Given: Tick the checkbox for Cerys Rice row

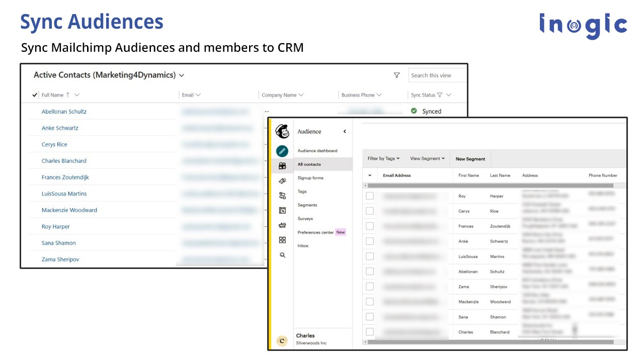Looking at the screenshot, I should coord(370,211).
